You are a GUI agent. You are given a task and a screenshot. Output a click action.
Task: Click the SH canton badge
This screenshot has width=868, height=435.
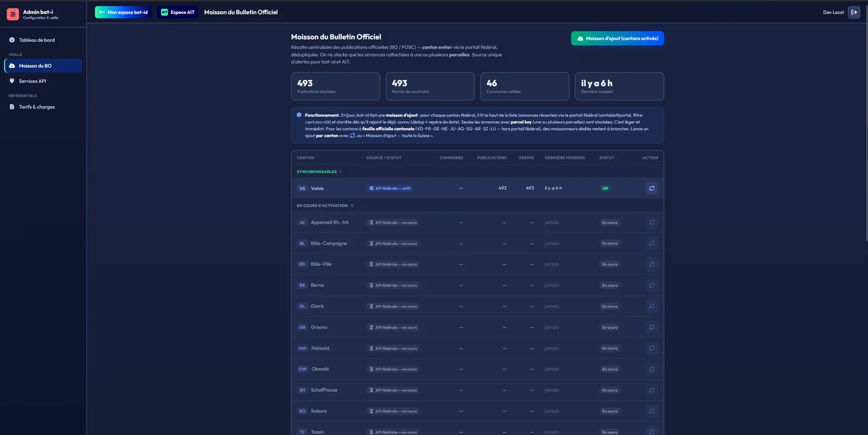[302, 390]
